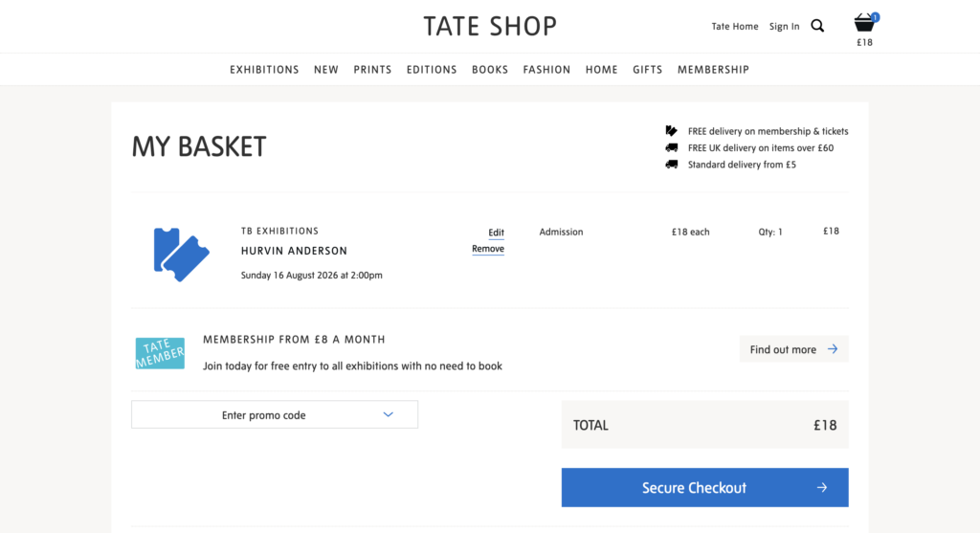Expand the promo code chevron
Screen dimensions: 980x533
[389, 415]
